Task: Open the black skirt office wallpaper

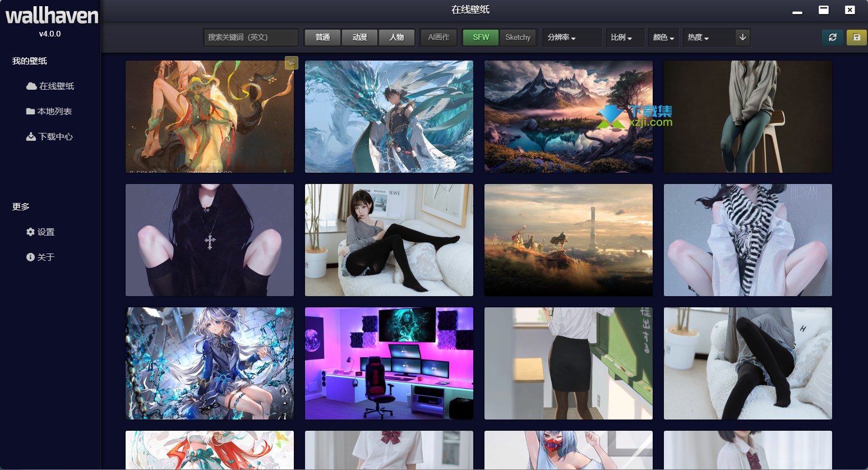Action: pos(569,363)
